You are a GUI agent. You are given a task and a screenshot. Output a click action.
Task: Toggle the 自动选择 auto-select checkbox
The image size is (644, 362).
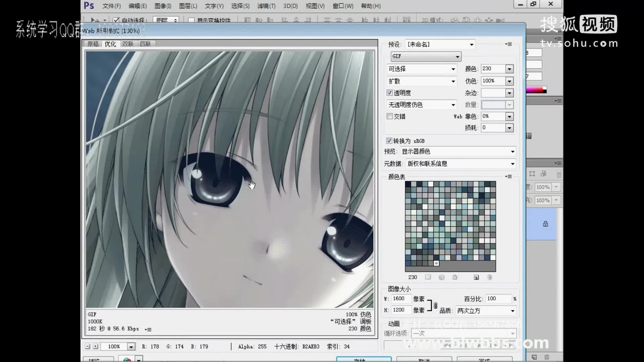pyautogui.click(x=116, y=20)
